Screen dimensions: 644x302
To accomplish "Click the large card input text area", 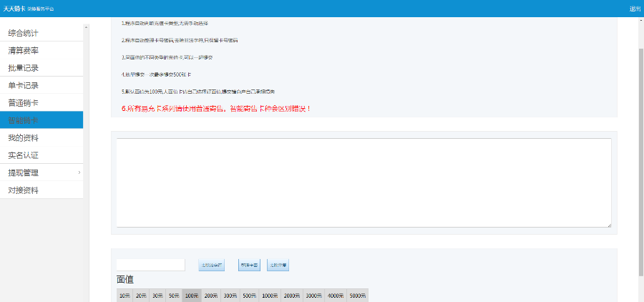I will pos(364,183).
